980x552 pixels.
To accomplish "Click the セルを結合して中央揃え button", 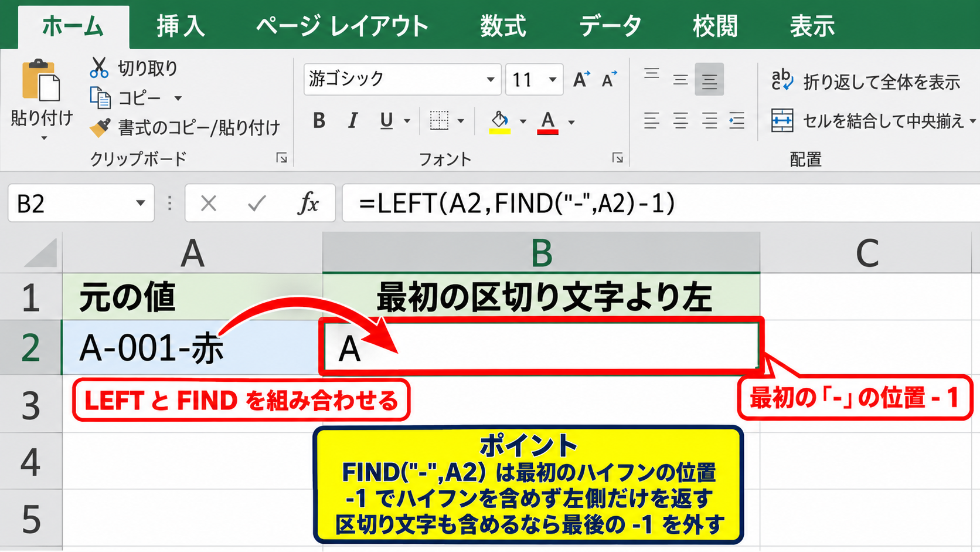I will pyautogui.click(x=867, y=121).
